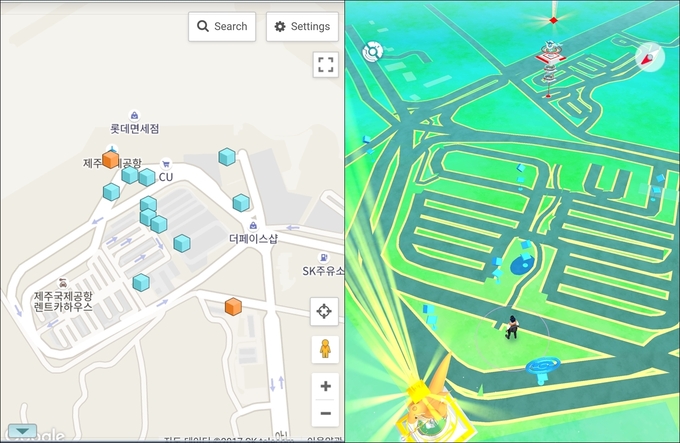Tap the red diamond marker at the top of the game
Screen dimensions: 680x443
click(553, 20)
